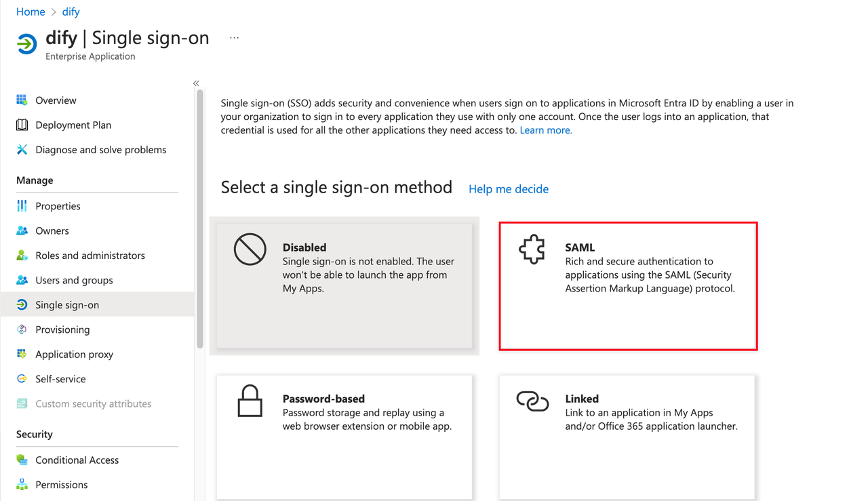868x501 pixels.
Task: Click the Provisioning sync icon
Action: (22, 329)
